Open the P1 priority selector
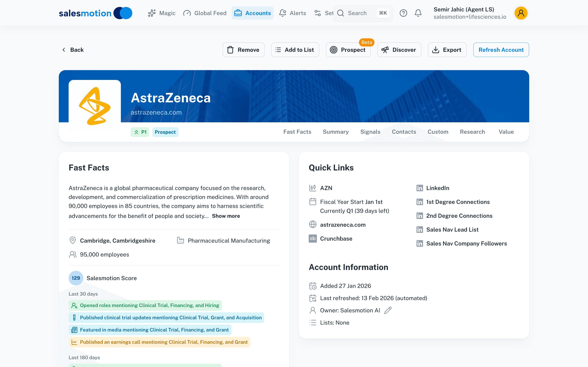This screenshot has height=367, width=588. click(140, 132)
